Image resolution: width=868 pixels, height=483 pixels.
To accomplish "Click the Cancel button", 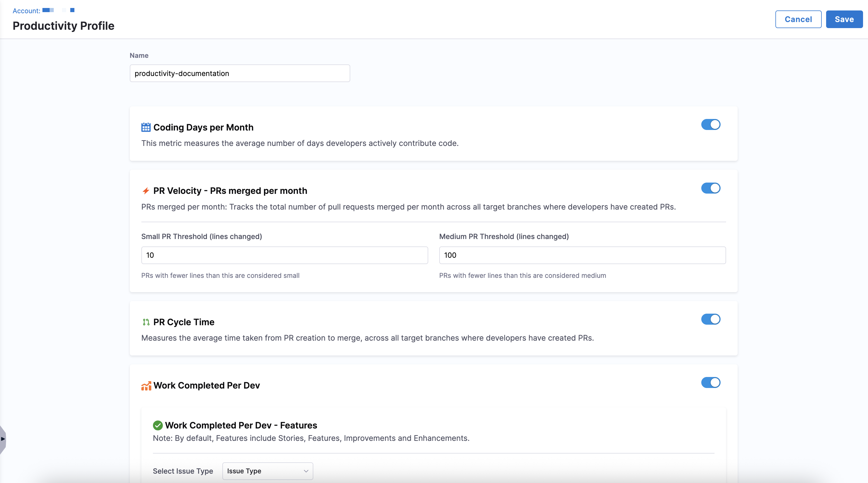I will [798, 19].
